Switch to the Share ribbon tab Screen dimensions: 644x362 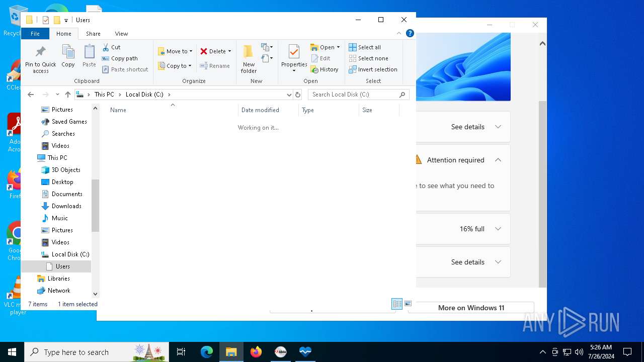[93, 34]
